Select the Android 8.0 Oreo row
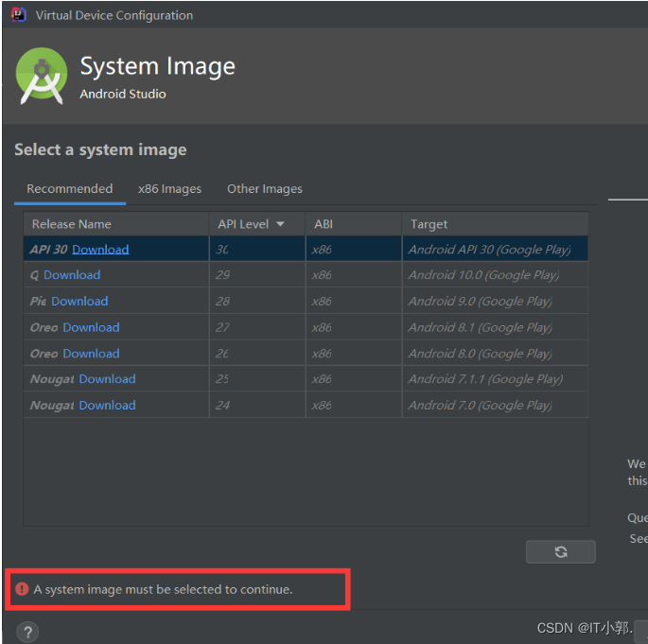The width and height of the screenshot is (648, 644). click(x=306, y=353)
